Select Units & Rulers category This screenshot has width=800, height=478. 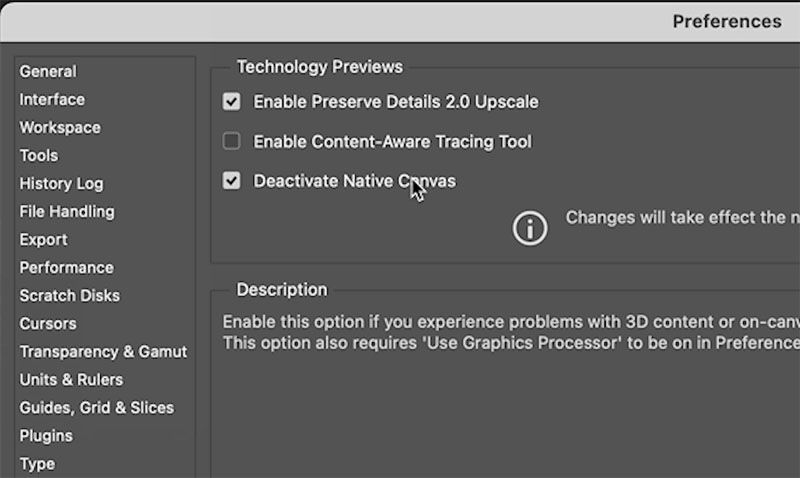(x=71, y=380)
